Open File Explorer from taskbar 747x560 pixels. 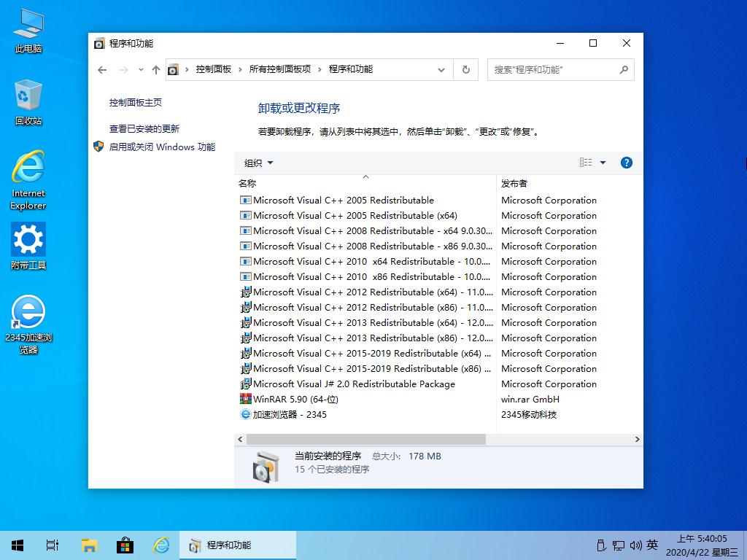[89, 545]
